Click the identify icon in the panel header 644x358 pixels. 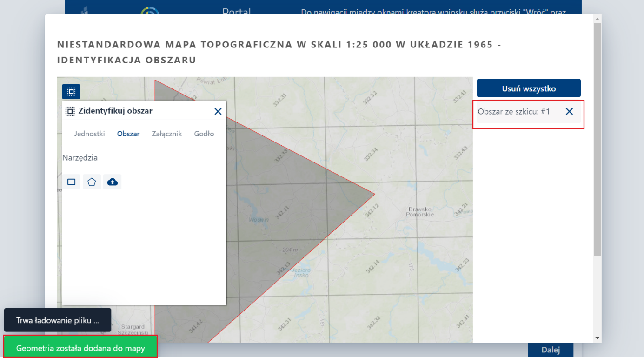[x=69, y=111]
